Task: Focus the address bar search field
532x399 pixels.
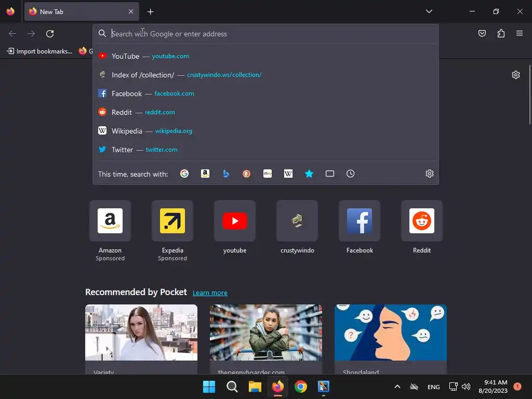Action: point(265,34)
